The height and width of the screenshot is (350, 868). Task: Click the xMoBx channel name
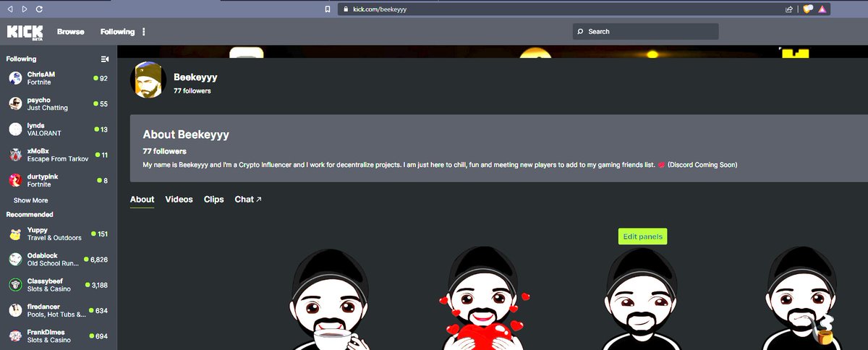[39, 151]
